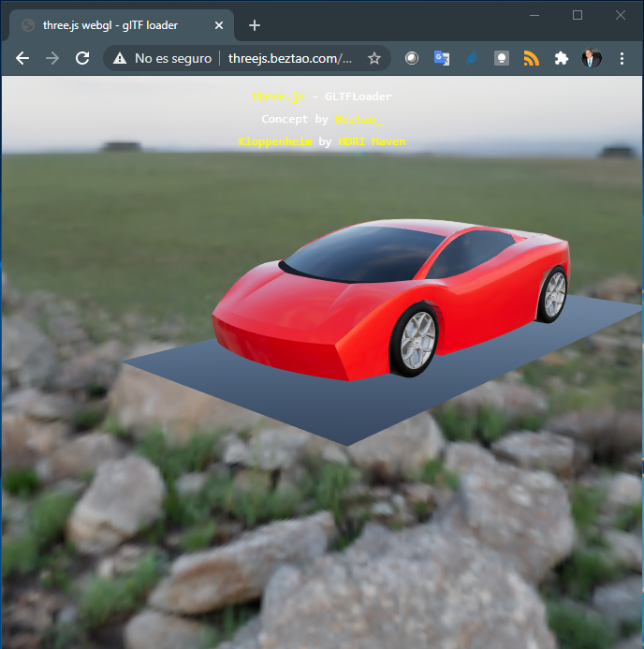644x649 pixels.
Task: Open the Google Translate extension
Action: 441,58
